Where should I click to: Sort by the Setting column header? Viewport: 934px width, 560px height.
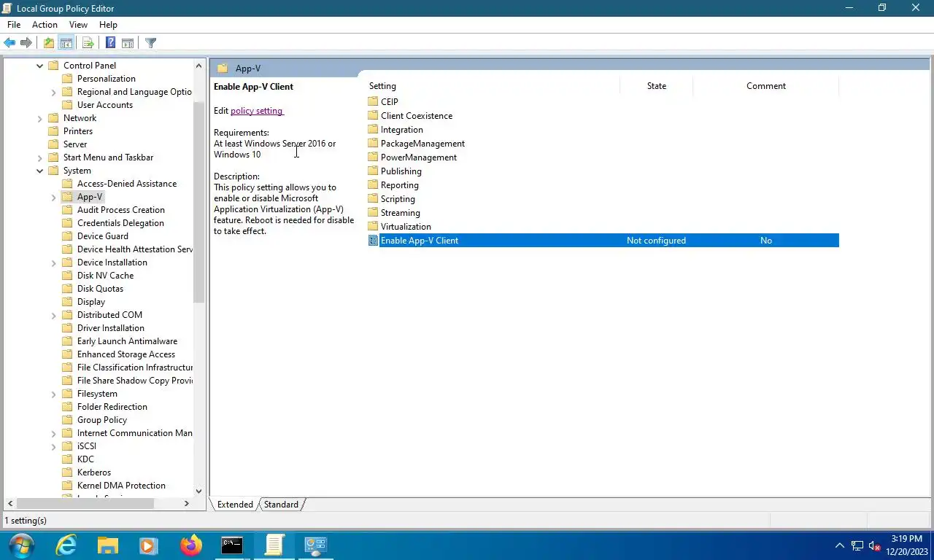(493, 86)
